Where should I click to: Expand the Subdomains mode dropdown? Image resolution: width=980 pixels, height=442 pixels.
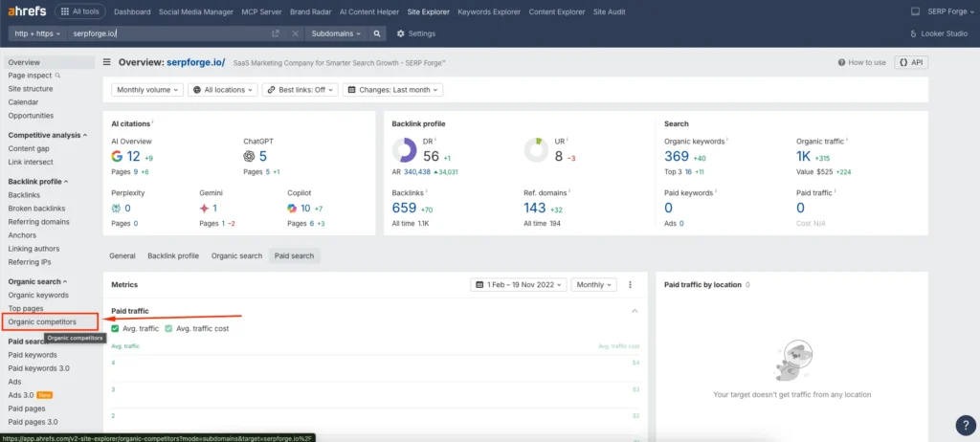pos(335,33)
